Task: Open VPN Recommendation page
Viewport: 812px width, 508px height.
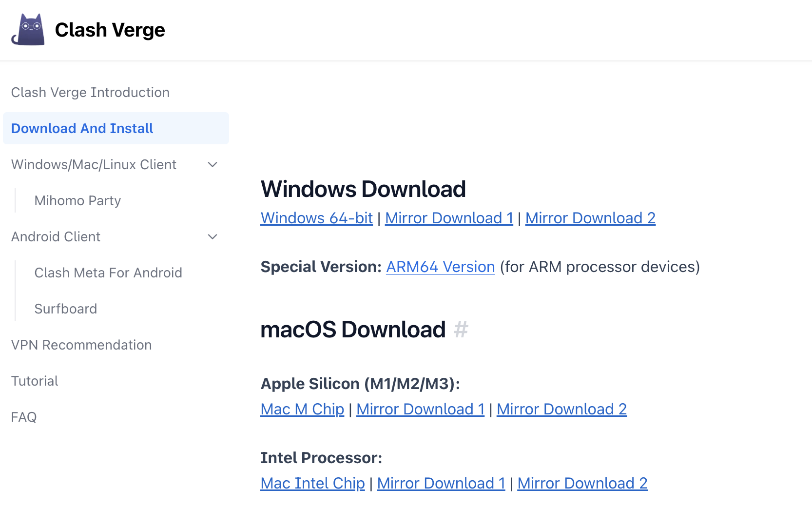Action: click(81, 345)
